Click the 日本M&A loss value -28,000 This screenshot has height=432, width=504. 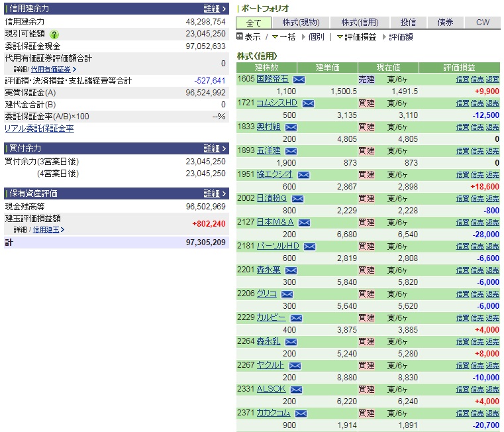485,235
